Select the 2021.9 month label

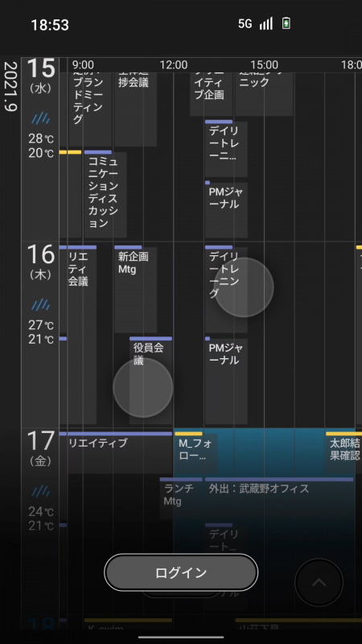click(10, 87)
